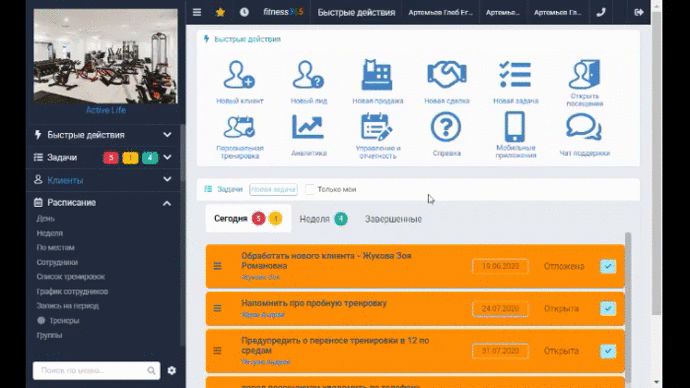Open Сотрудники schedule view
The width and height of the screenshot is (690, 388).
coord(57,262)
